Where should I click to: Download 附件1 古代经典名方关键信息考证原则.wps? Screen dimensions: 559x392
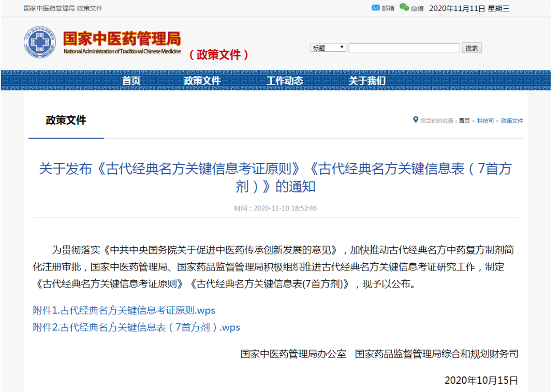[x=124, y=310]
